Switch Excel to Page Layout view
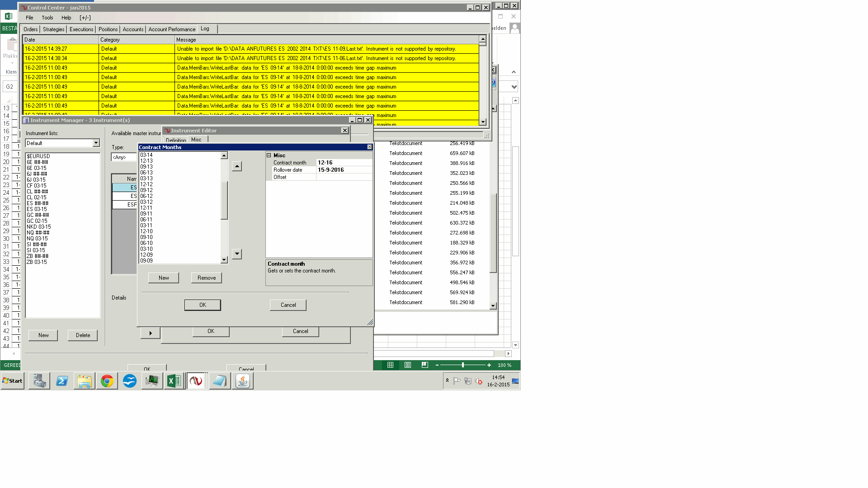The width and height of the screenshot is (868, 488). [408, 365]
